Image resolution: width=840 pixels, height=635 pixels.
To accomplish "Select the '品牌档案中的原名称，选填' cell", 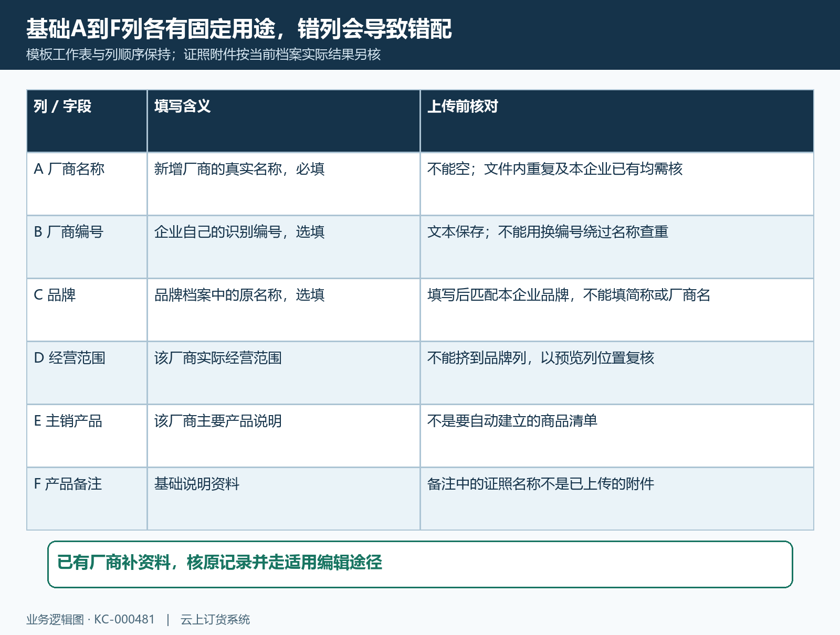I will (284, 310).
